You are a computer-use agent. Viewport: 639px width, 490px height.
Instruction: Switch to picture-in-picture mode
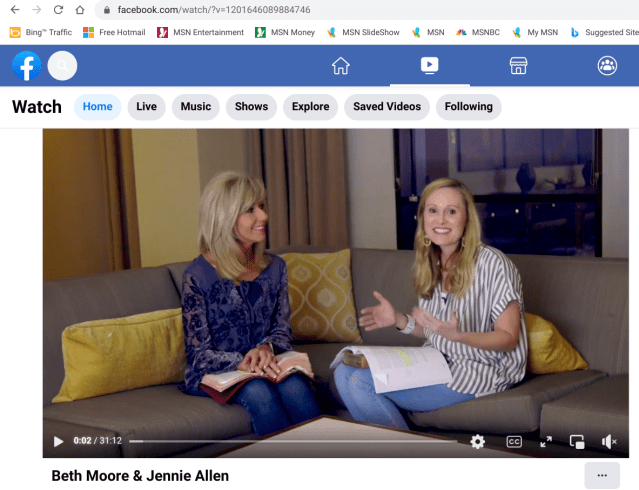point(577,441)
